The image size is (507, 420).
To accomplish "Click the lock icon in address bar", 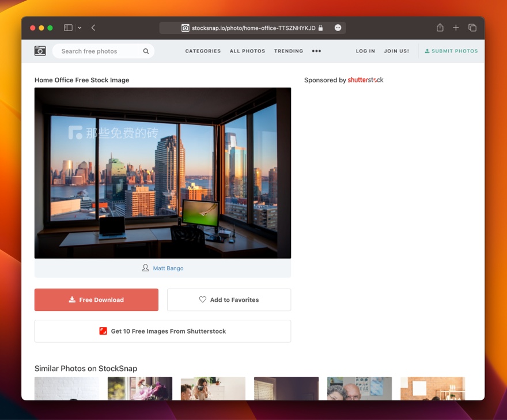I will (320, 28).
